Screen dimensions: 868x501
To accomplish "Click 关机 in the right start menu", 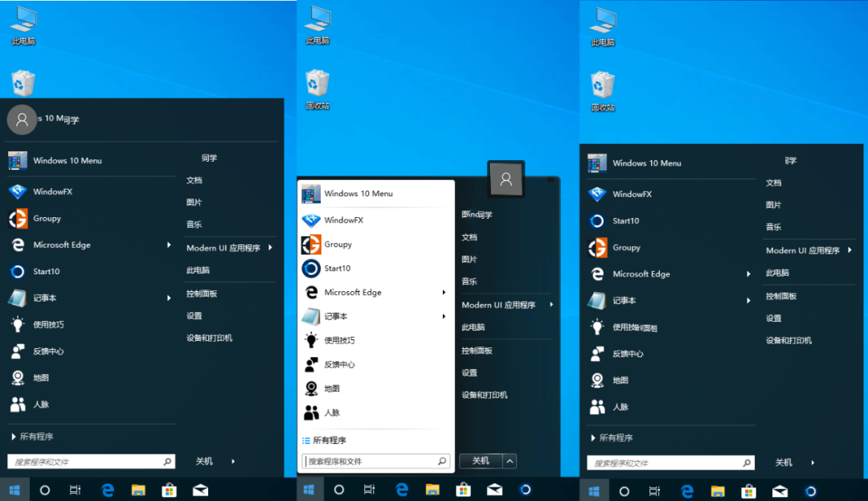I will [784, 462].
